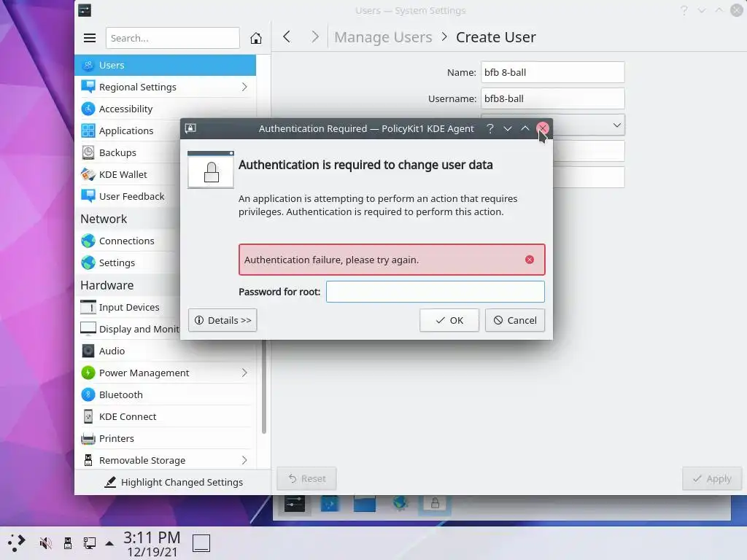Click the Username field containing bfb8-ball
The image size is (747, 560).
click(x=553, y=98)
